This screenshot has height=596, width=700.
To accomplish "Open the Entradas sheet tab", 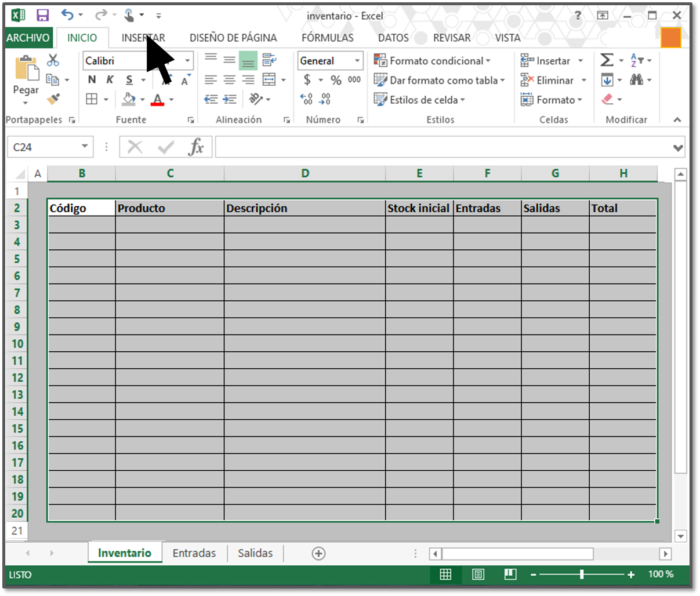I will click(194, 553).
